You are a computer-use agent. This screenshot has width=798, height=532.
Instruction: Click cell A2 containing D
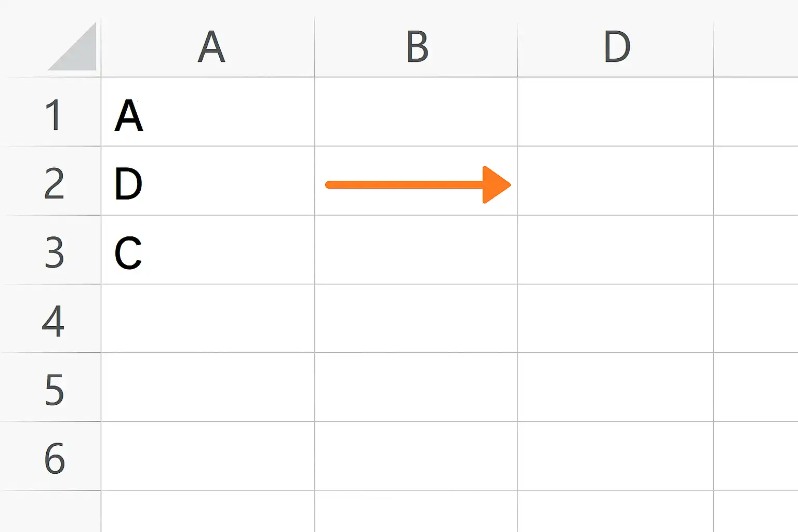(x=208, y=181)
